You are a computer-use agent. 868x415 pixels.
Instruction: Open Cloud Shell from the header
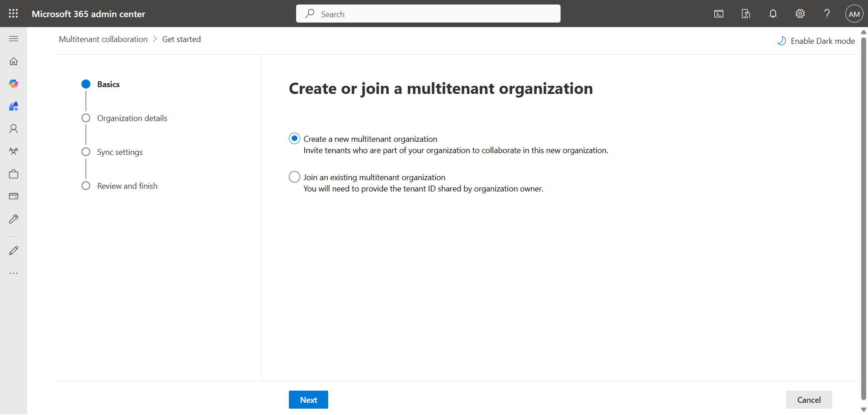click(x=719, y=14)
